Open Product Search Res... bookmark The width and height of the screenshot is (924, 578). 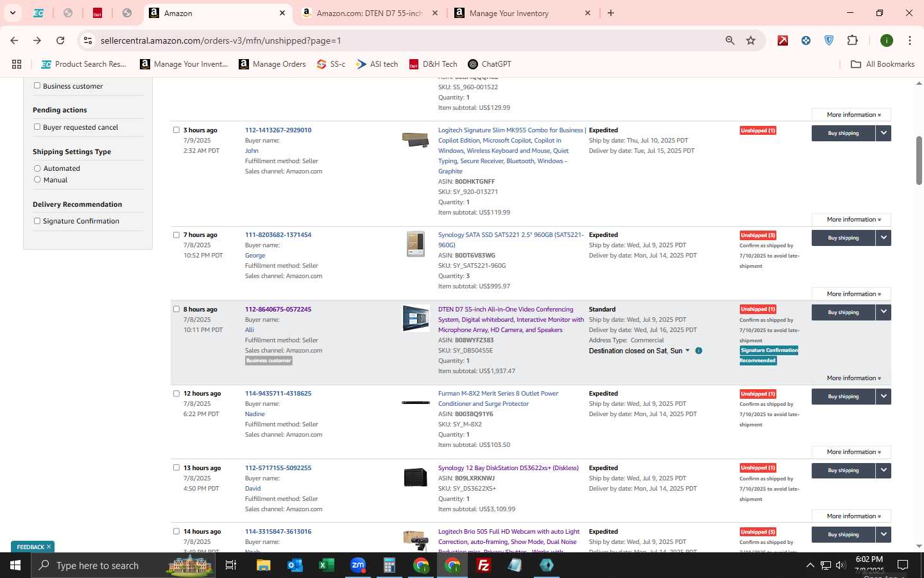pos(83,64)
